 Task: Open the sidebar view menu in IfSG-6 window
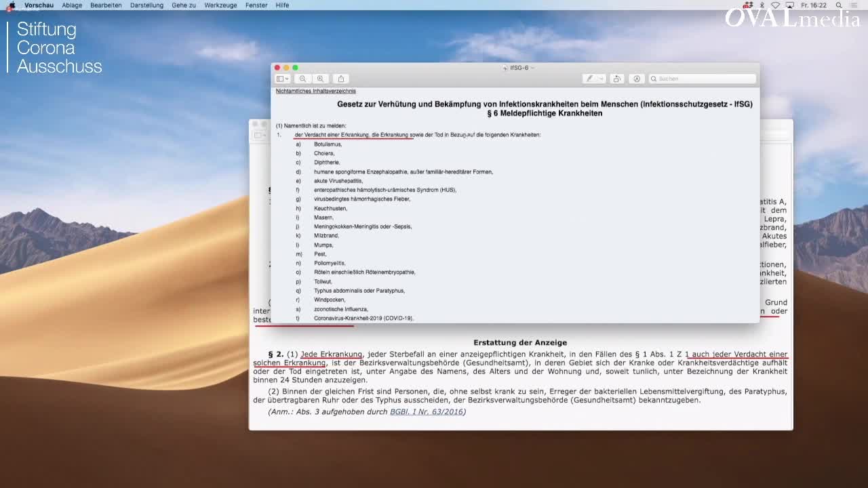(x=283, y=79)
